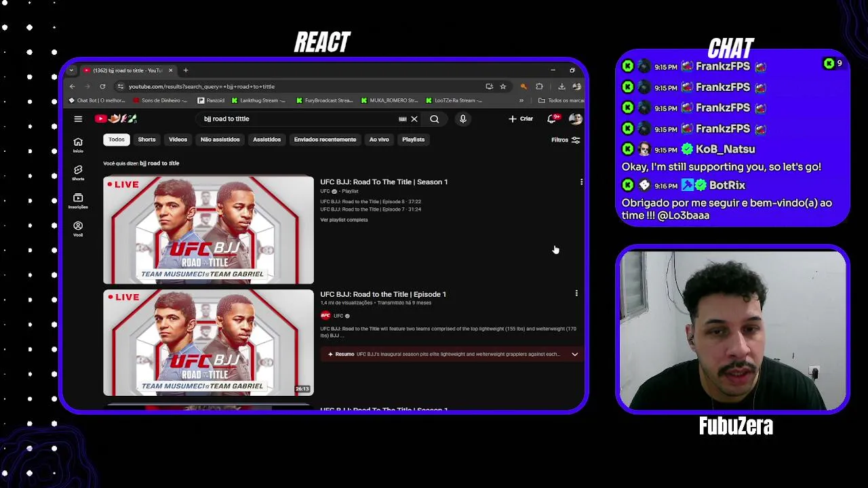Screen dimensions: 868x488
Task: Open a new browser tab with plus
Action: (185, 70)
